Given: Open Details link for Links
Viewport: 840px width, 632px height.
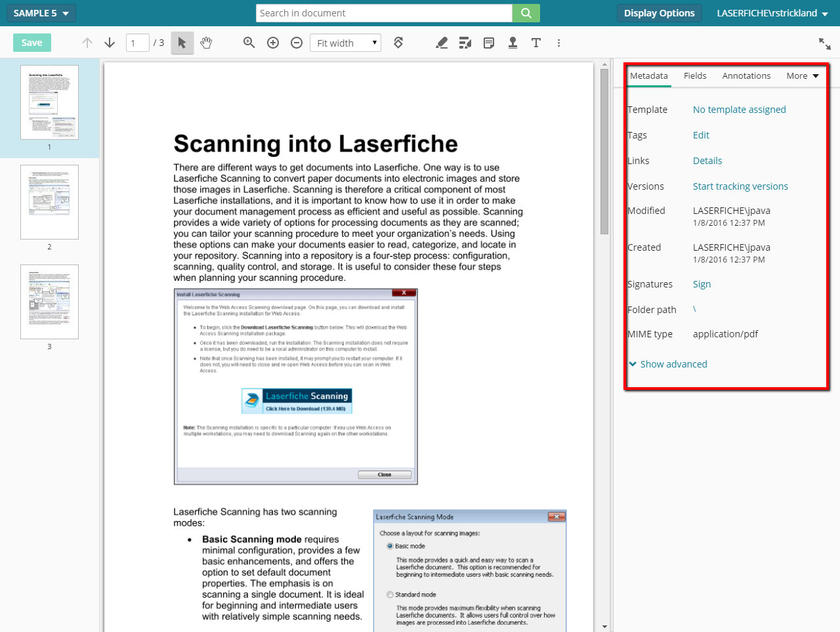Looking at the screenshot, I should pyautogui.click(x=707, y=161).
